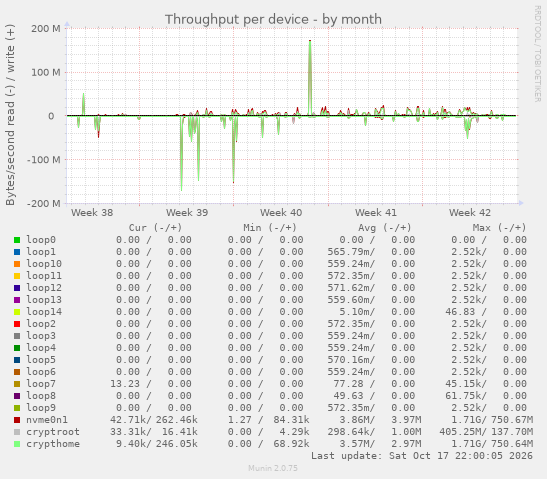This screenshot has height=479, width=547.
Task: Click the loop2 red color swatch
Action: [17, 324]
